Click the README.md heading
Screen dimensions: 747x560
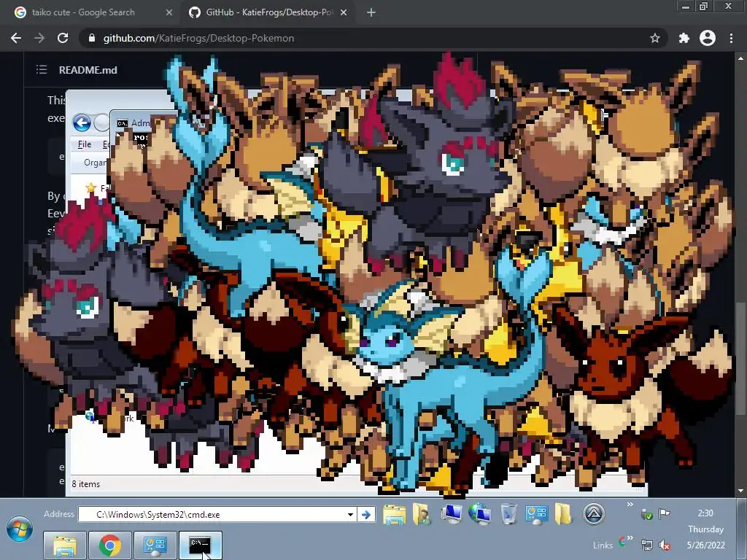point(88,70)
